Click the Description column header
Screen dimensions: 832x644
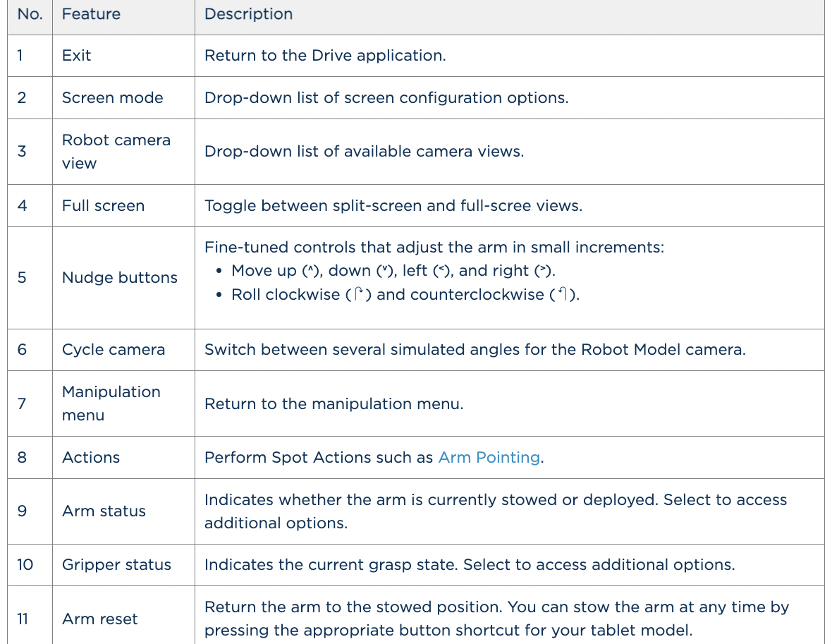248,14
